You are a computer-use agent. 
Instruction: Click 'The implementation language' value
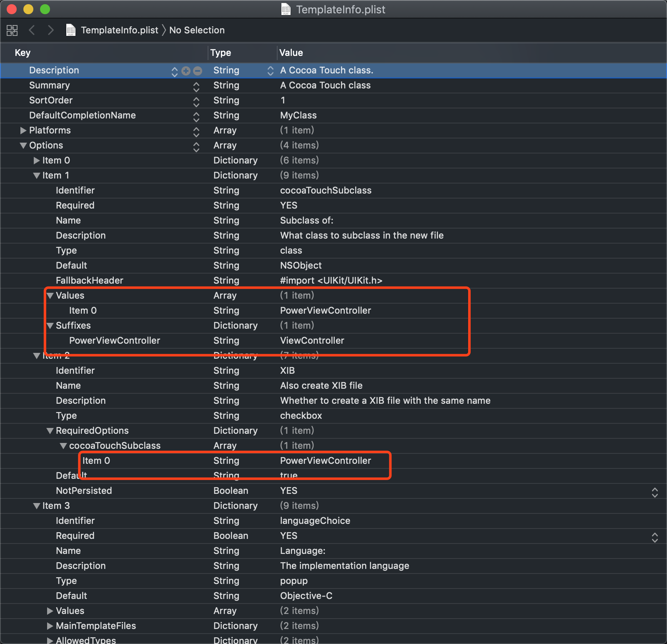coord(345,566)
